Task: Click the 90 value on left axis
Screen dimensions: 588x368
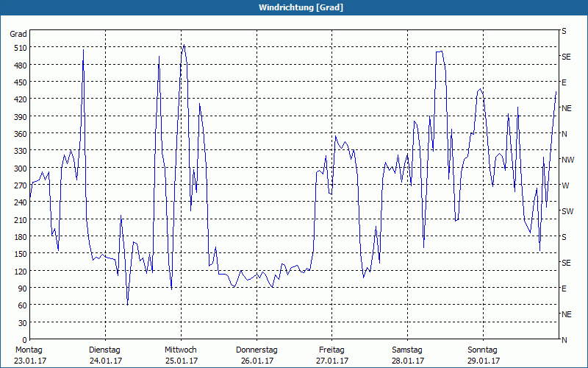Action: point(23,289)
